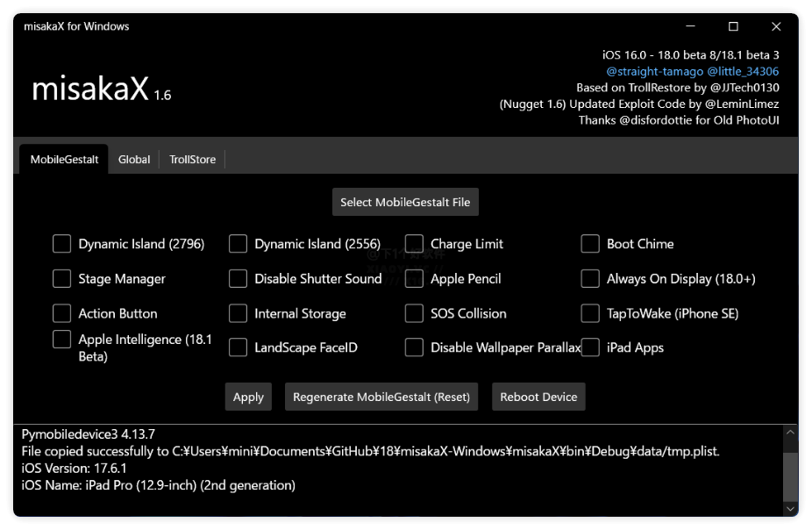Minimize the misakaX window
Screen dimensions: 812x530
click(690, 26)
